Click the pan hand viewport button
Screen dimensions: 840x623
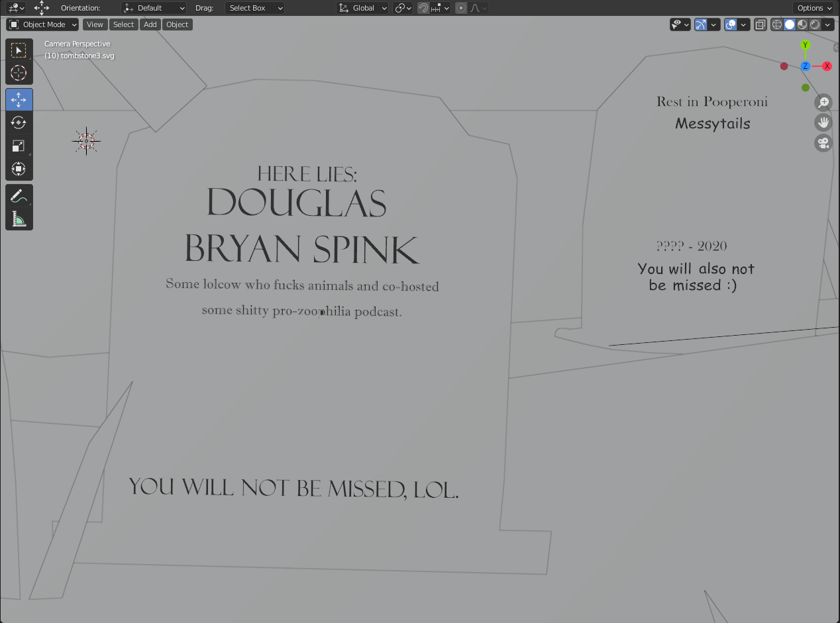click(823, 122)
